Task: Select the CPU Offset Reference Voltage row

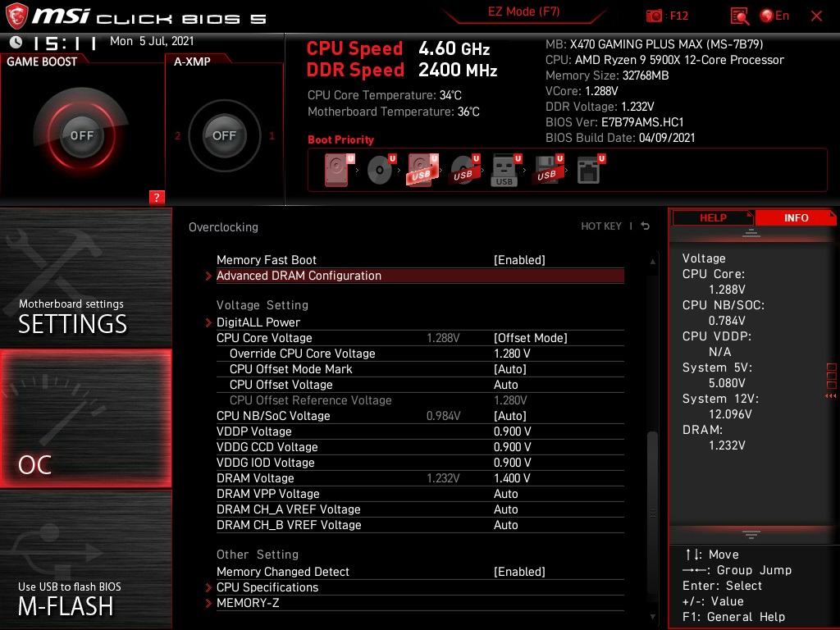Action: 420,399
